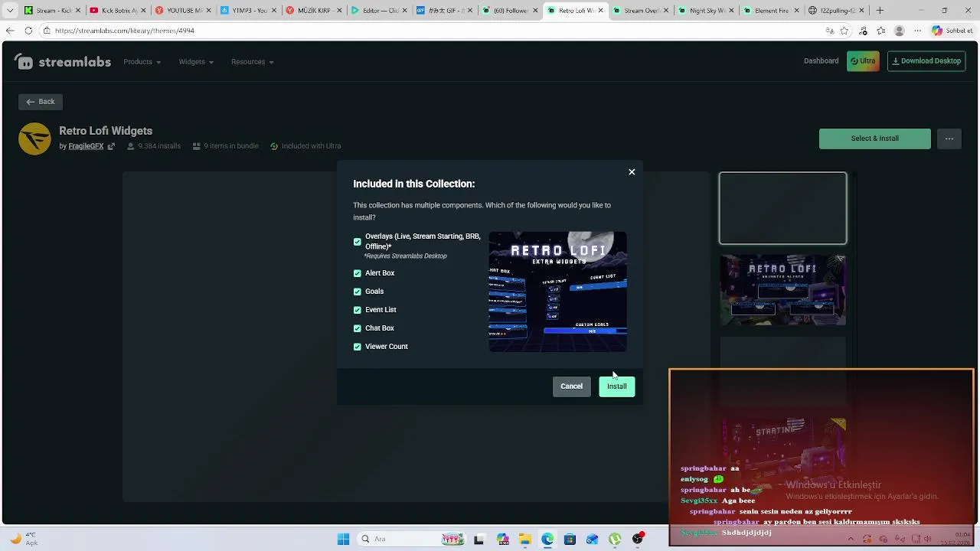Uncheck the Event List component
The image size is (980, 551).
pos(358,310)
